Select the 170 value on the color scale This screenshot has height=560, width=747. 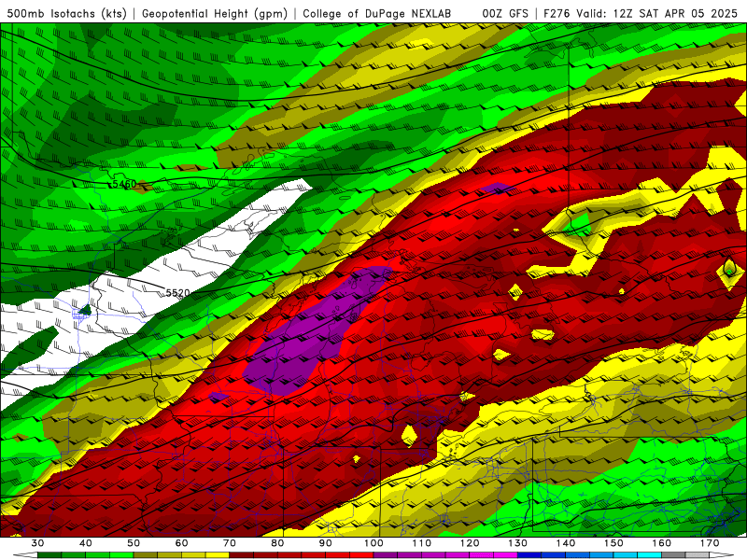tap(710, 543)
